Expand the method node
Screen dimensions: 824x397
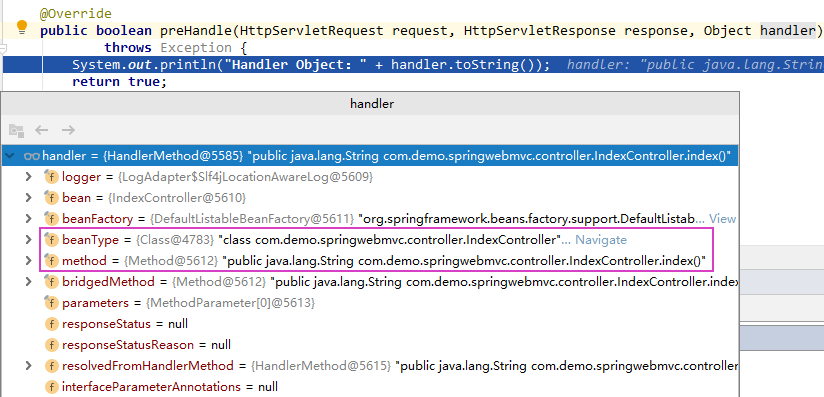pos(28,261)
